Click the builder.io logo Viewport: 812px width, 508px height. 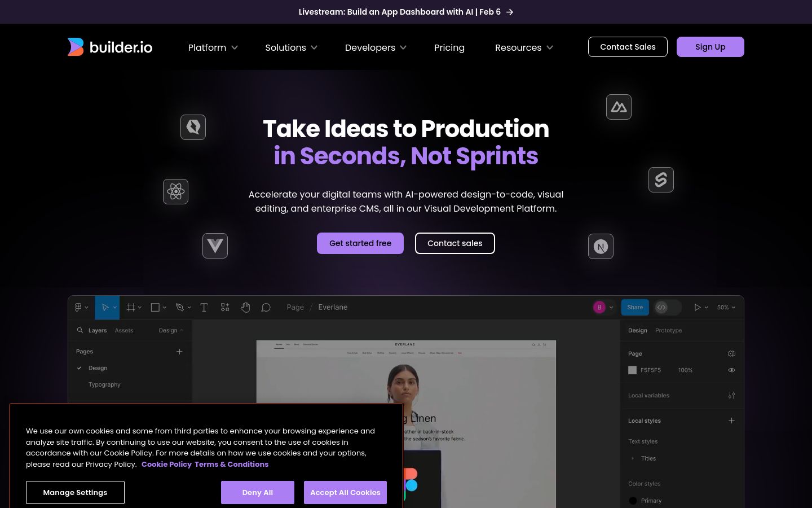click(x=110, y=47)
